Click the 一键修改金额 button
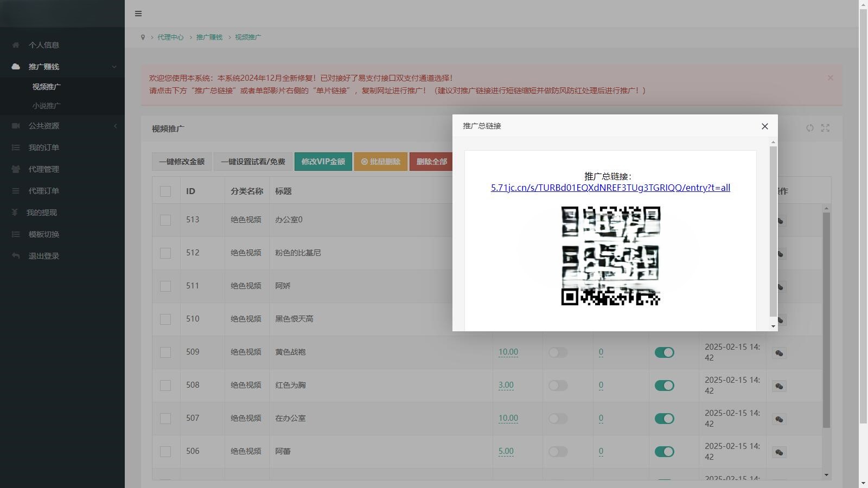The width and height of the screenshot is (868, 488). (182, 162)
